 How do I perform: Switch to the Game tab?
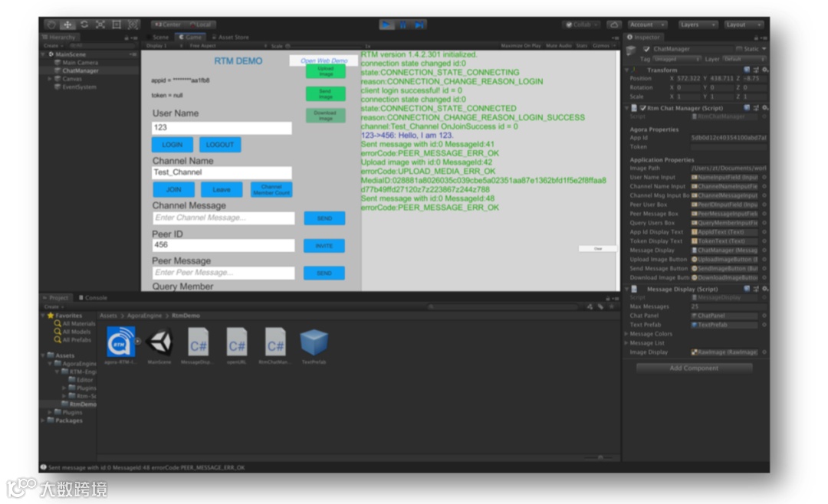pos(190,37)
